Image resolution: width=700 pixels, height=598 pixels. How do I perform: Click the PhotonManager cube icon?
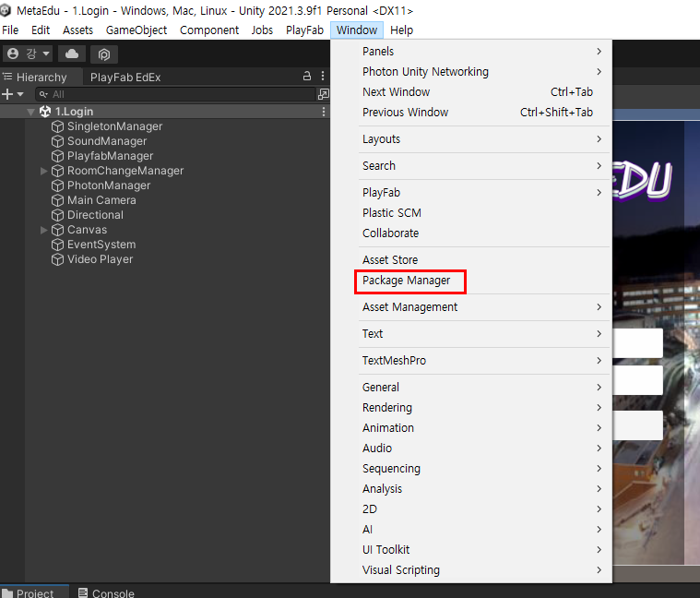57,185
